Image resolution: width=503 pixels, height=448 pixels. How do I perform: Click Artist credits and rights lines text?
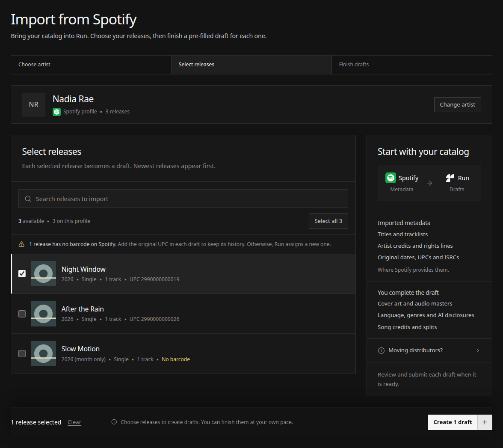415,246
